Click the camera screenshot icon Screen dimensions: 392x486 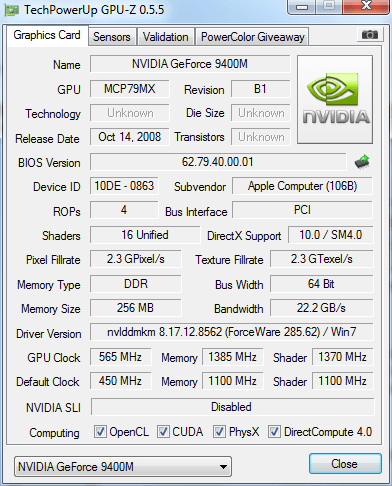point(369,34)
